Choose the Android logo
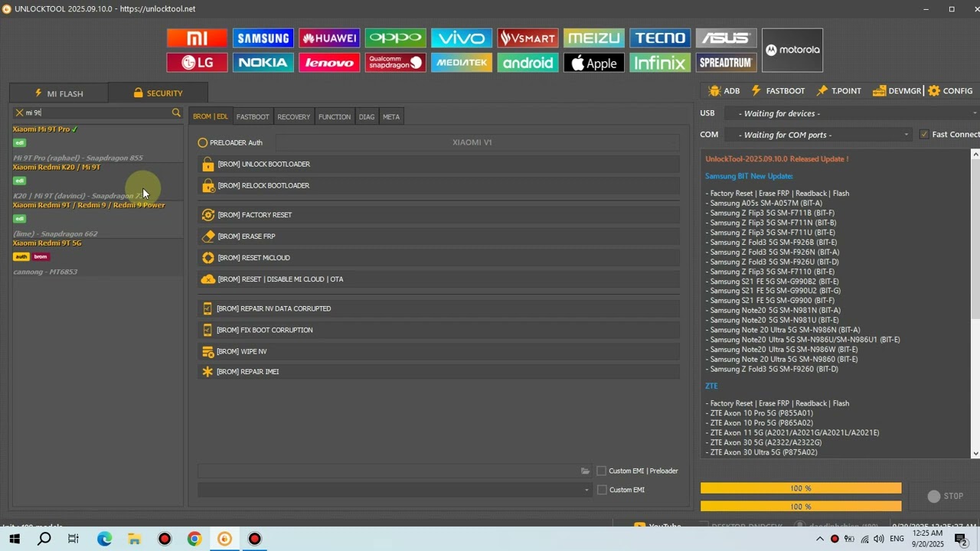Screen dimensions: 980x551 [528, 63]
